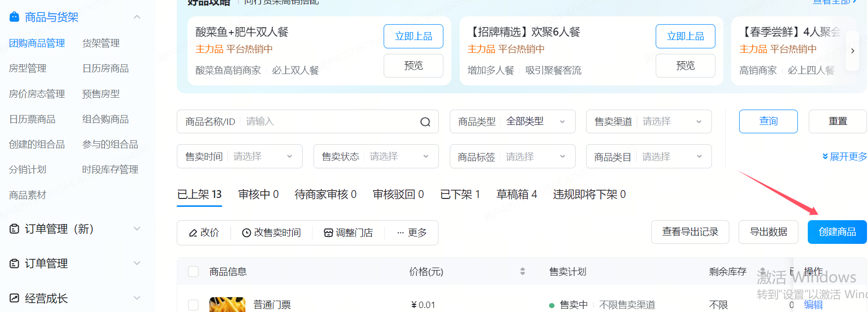868x312 pixels.
Task: Click the 改售卖时间 toolbar button
Action: [x=271, y=233]
